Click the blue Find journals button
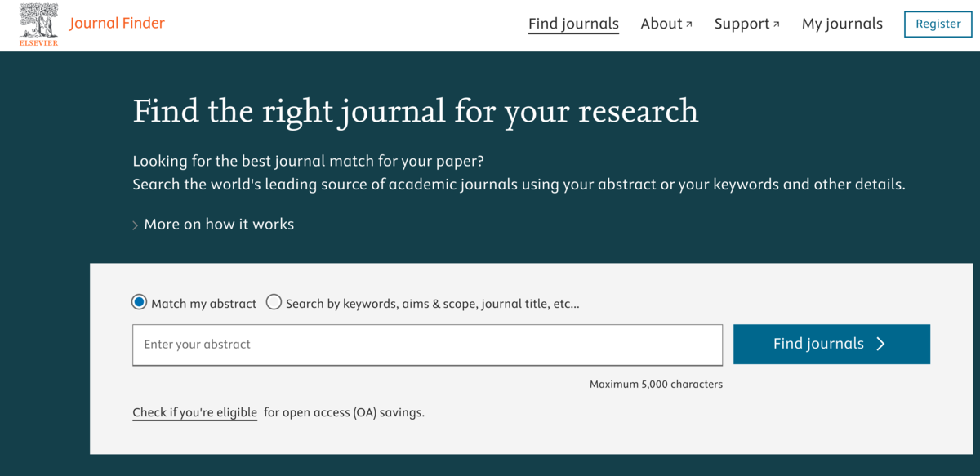The image size is (980, 476). click(x=831, y=344)
